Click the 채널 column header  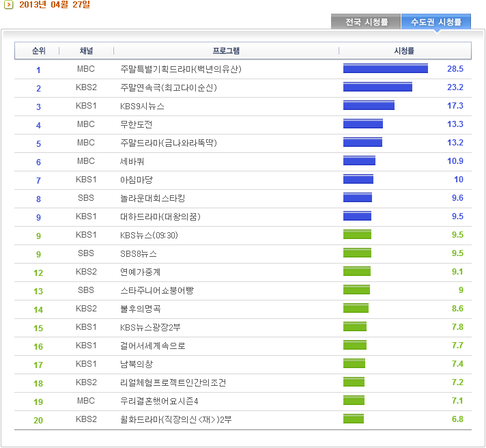pyautogui.click(x=86, y=51)
